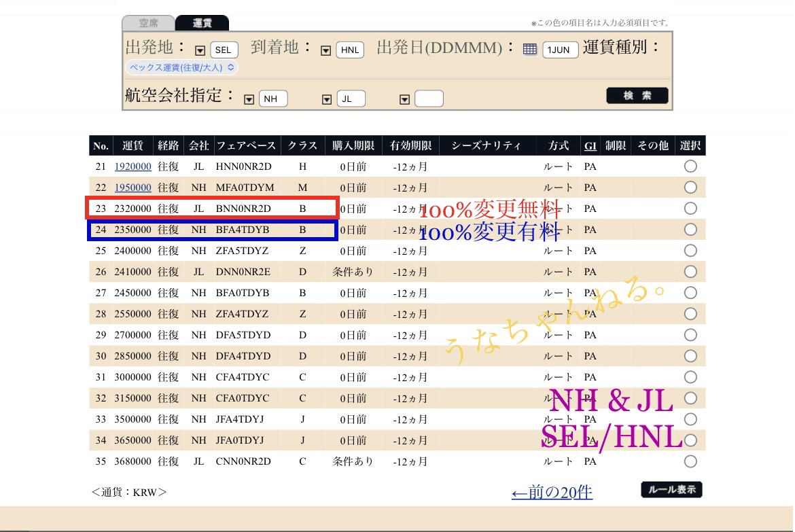This screenshot has height=532, width=795.
Task: Open the departure date calendar icon
Action: 530,49
